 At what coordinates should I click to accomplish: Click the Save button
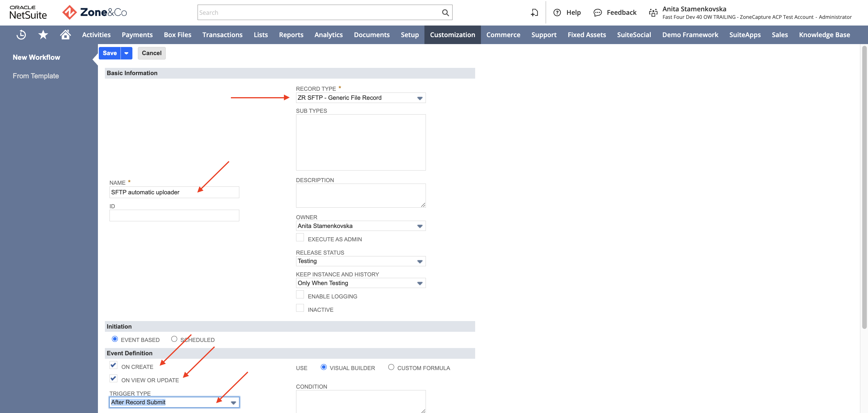pyautogui.click(x=110, y=53)
